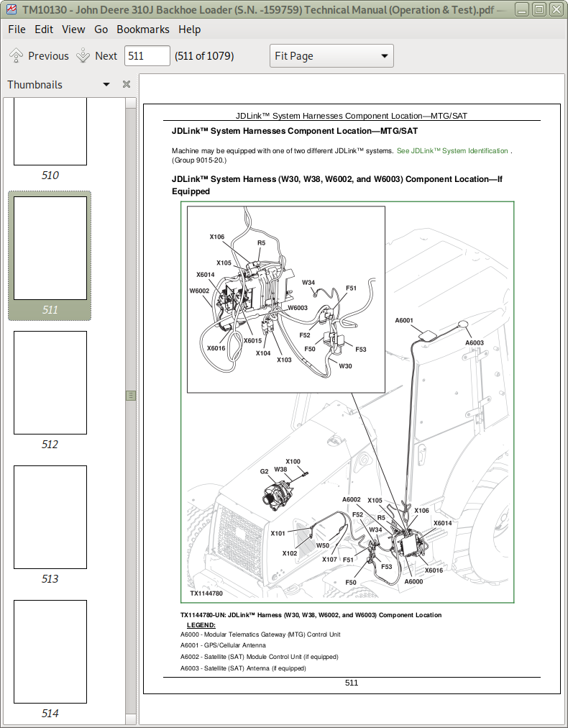Image resolution: width=568 pixels, height=728 pixels.
Task: Select the page 511 thumbnail
Action: pos(50,248)
